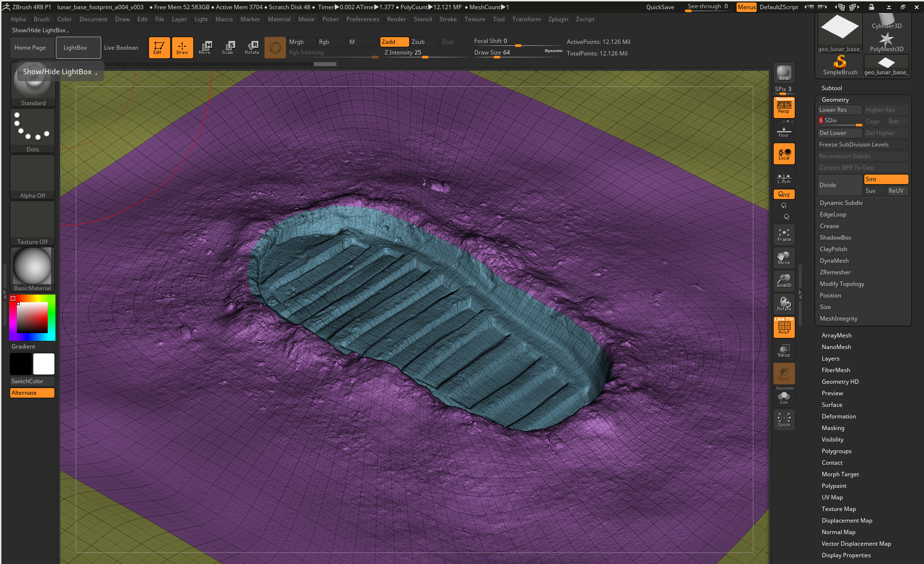Image resolution: width=924 pixels, height=564 pixels.
Task: Click the Zoom3D navigation icon
Action: 784,281
